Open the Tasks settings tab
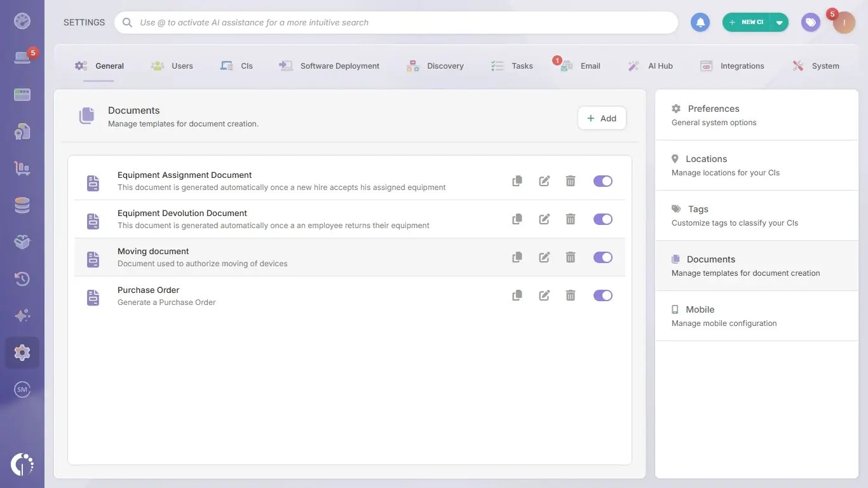868x488 pixels. pos(512,65)
